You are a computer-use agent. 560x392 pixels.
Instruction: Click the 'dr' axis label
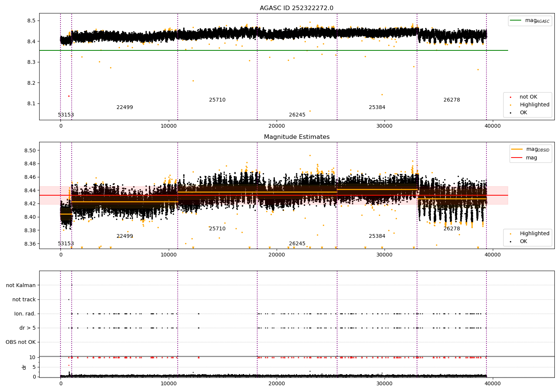tap(24, 367)
